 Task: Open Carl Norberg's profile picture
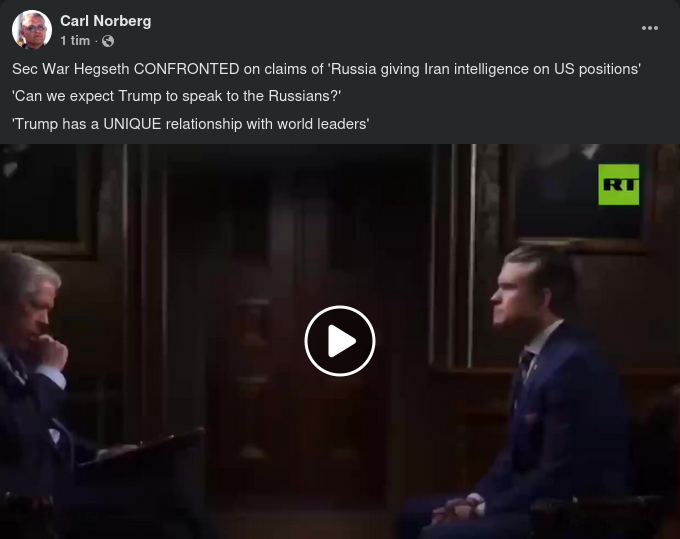click(32, 30)
